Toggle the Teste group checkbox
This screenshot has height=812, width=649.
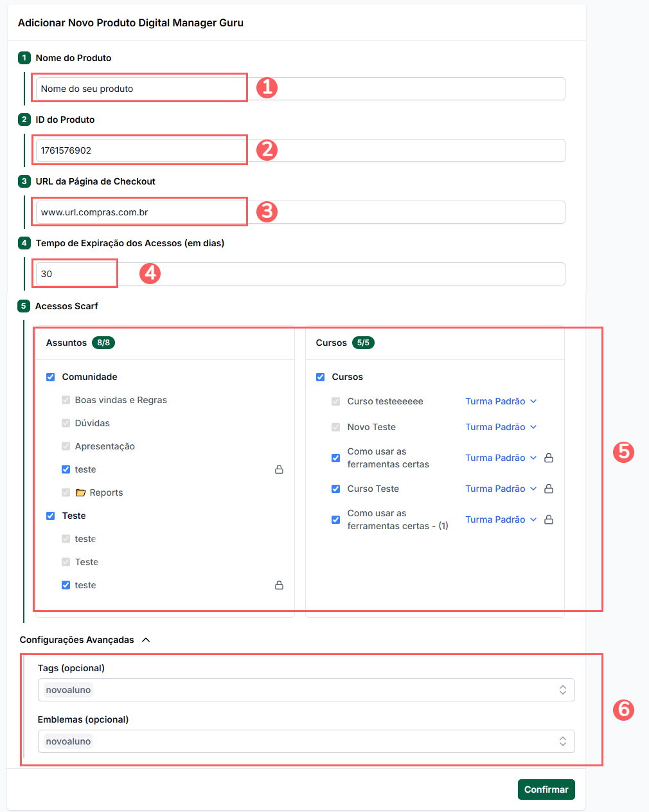tap(51, 516)
